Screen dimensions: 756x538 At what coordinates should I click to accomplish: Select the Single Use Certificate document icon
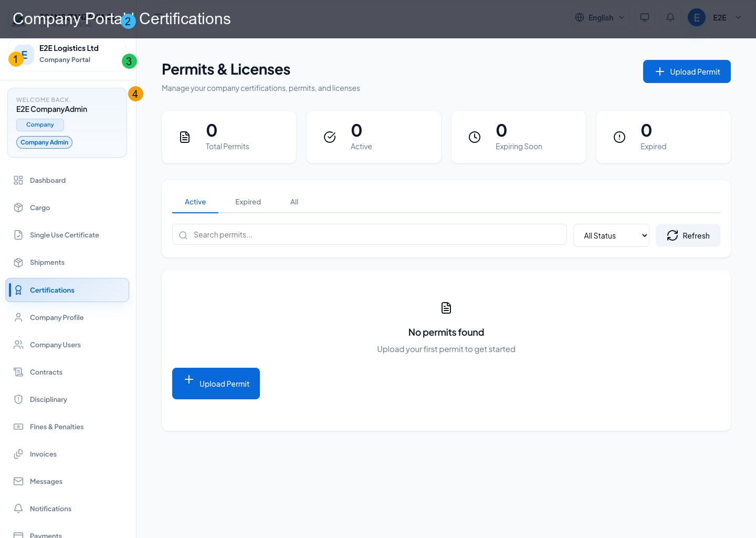pos(18,235)
